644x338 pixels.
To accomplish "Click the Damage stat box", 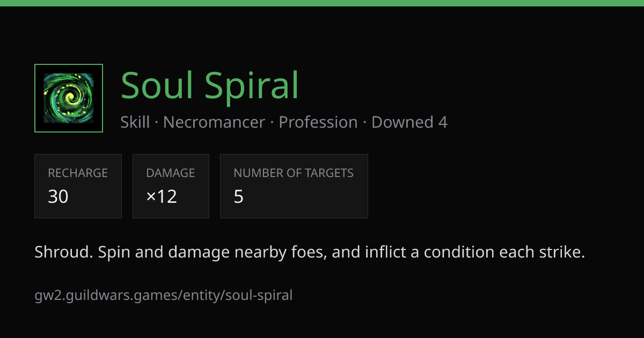I will tap(171, 186).
